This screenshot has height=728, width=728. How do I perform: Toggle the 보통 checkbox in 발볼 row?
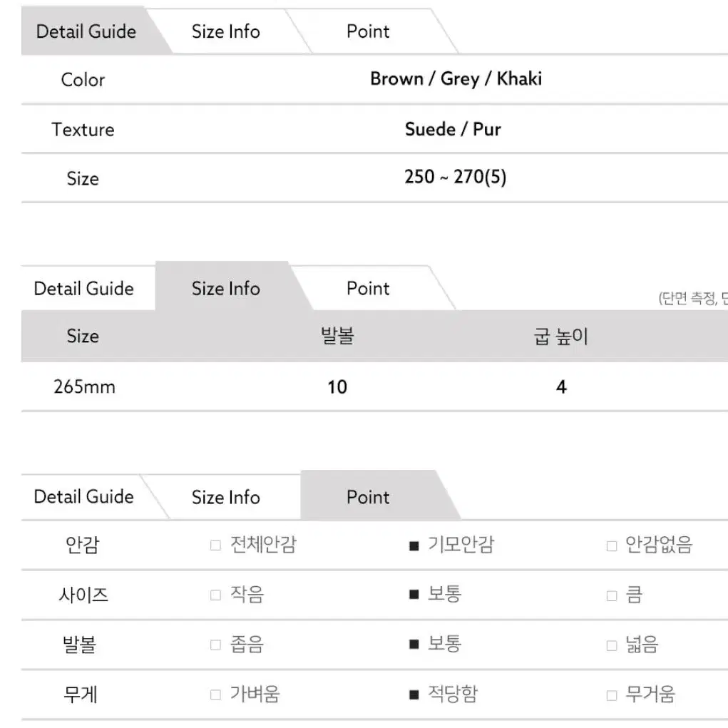tap(414, 645)
